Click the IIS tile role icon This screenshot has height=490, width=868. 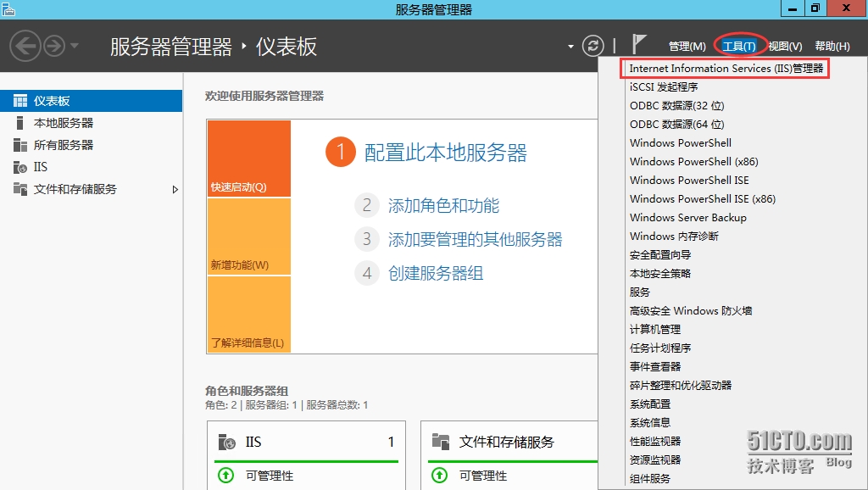(226, 442)
